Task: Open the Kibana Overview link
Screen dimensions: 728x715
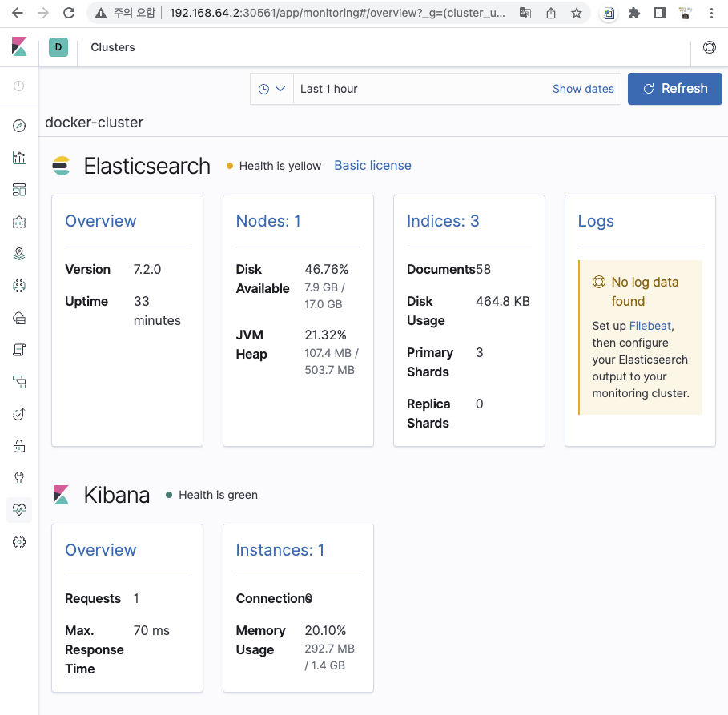Action: pos(101,550)
